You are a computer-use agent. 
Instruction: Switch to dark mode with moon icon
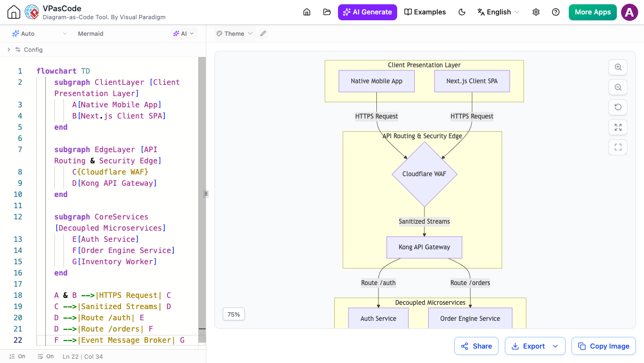pos(462,12)
